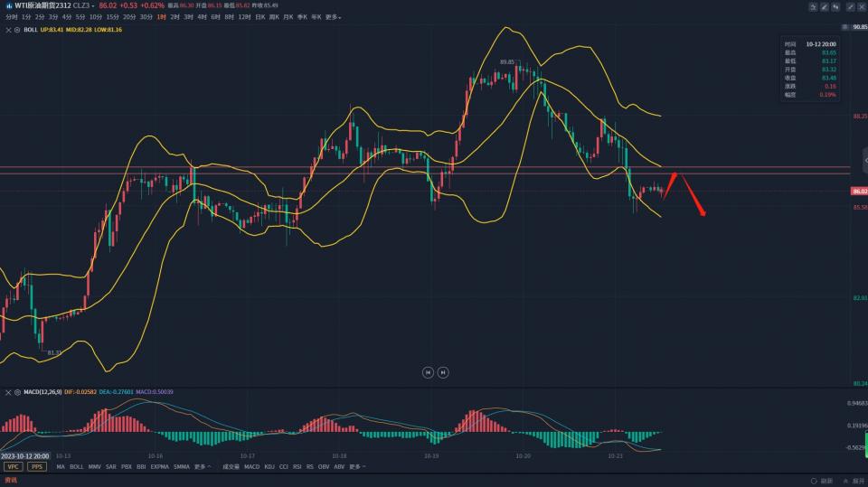
Task: Select the RSI sub-indicator
Action: pos(297,467)
